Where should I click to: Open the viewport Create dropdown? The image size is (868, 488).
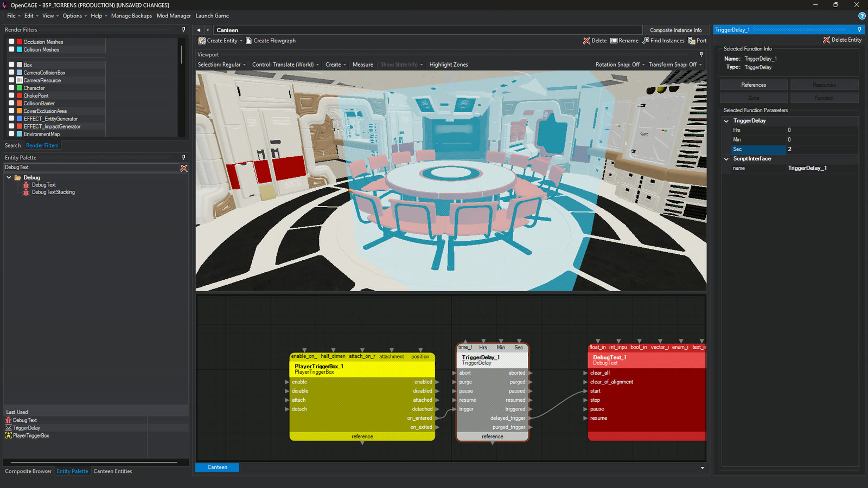click(335, 65)
